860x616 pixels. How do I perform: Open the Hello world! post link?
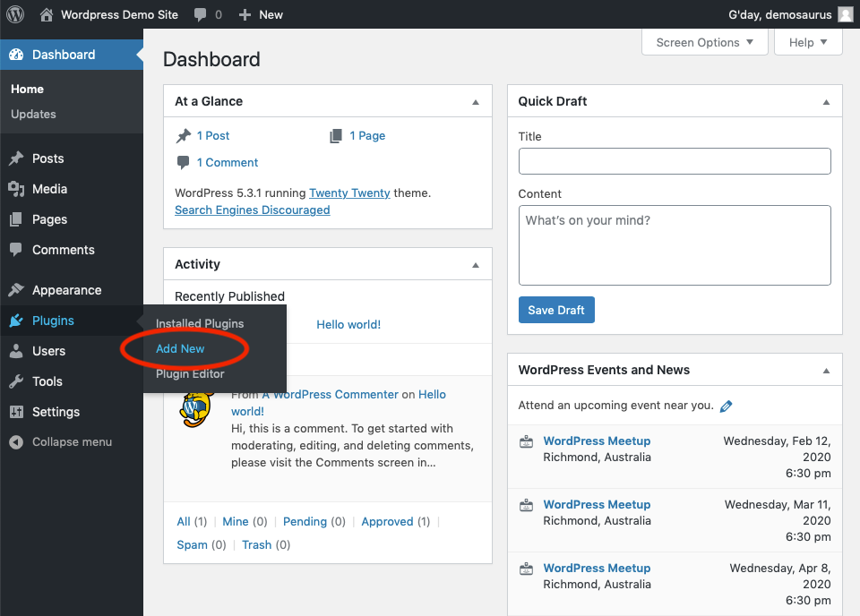[x=348, y=324]
